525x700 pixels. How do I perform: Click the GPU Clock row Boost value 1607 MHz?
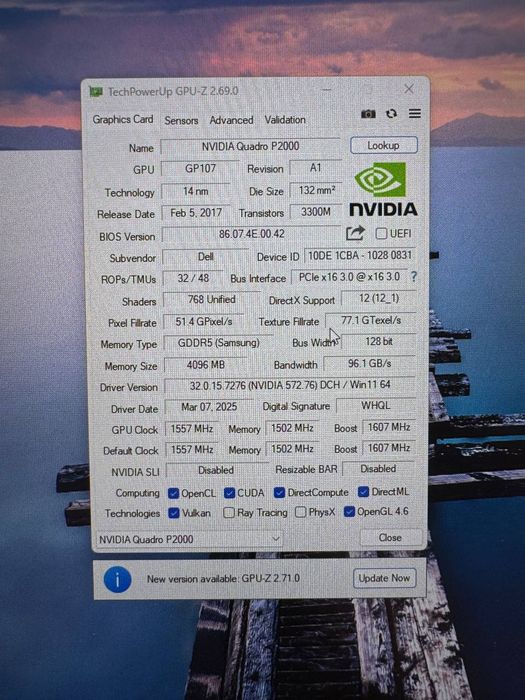[389, 428]
